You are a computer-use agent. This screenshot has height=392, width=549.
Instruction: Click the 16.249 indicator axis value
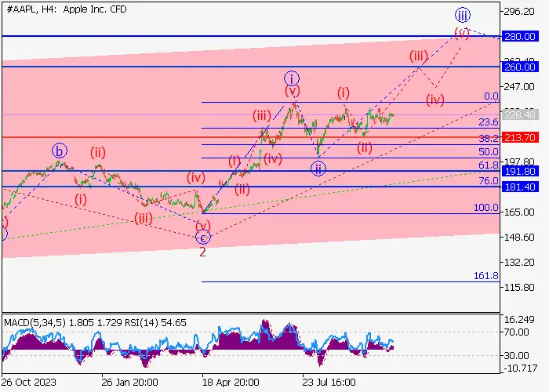(x=519, y=320)
